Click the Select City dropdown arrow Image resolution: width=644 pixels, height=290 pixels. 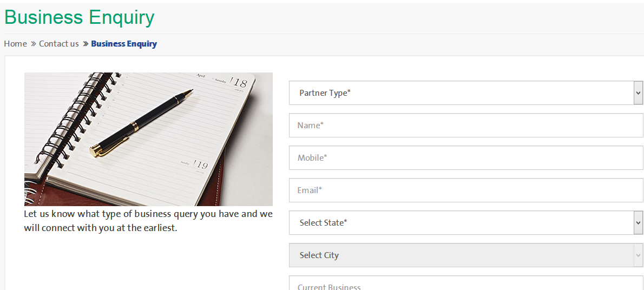pos(638,255)
